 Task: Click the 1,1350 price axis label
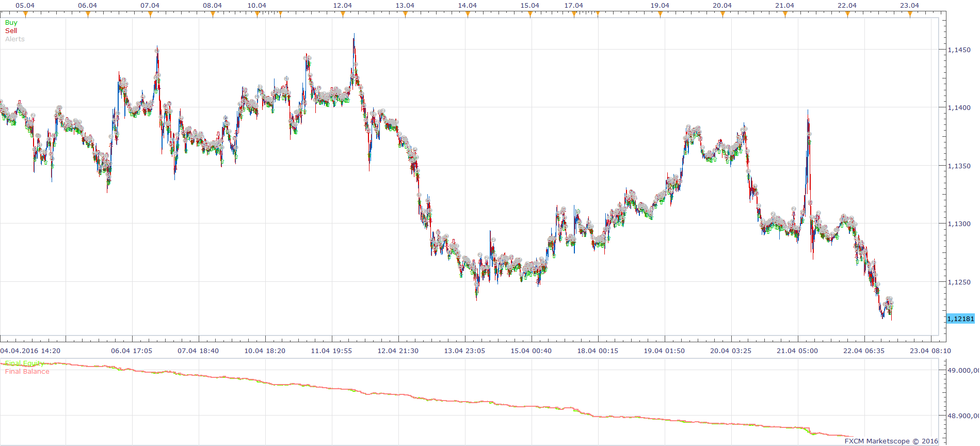(x=959, y=166)
